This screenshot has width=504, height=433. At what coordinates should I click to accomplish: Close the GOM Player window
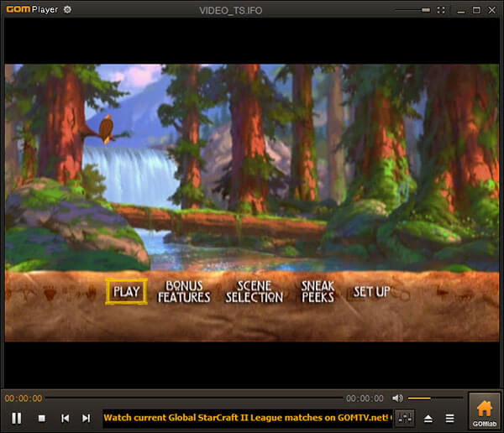pyautogui.click(x=491, y=10)
